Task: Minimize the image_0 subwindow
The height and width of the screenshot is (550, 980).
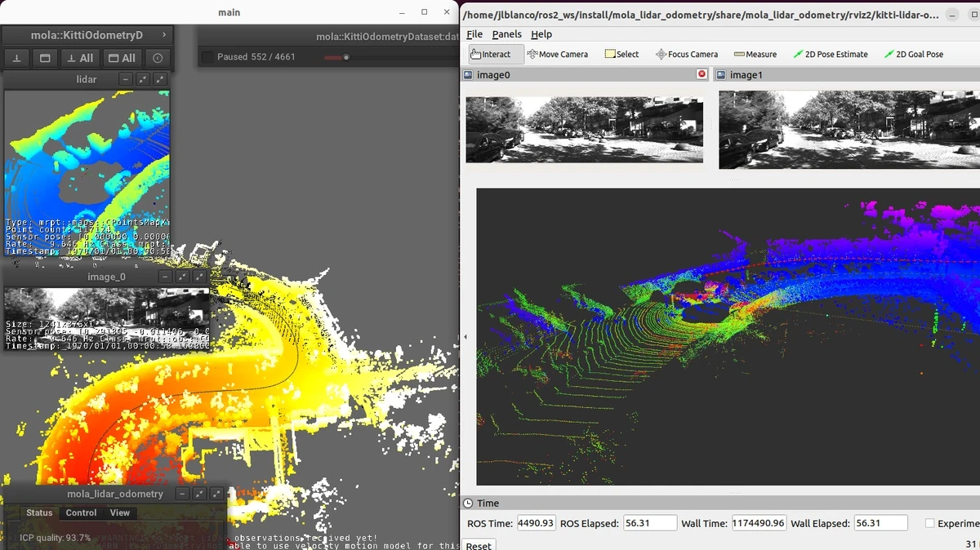Action: [166, 277]
